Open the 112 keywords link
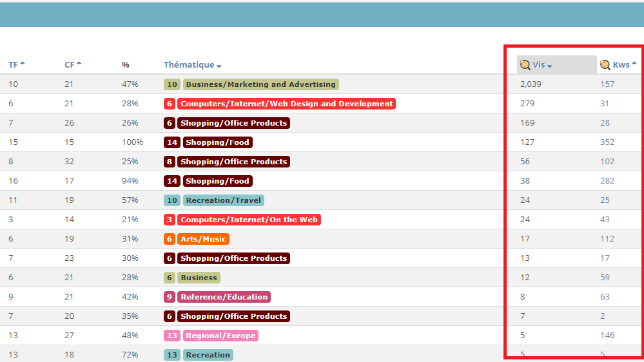The image size is (644, 362). tap(607, 238)
